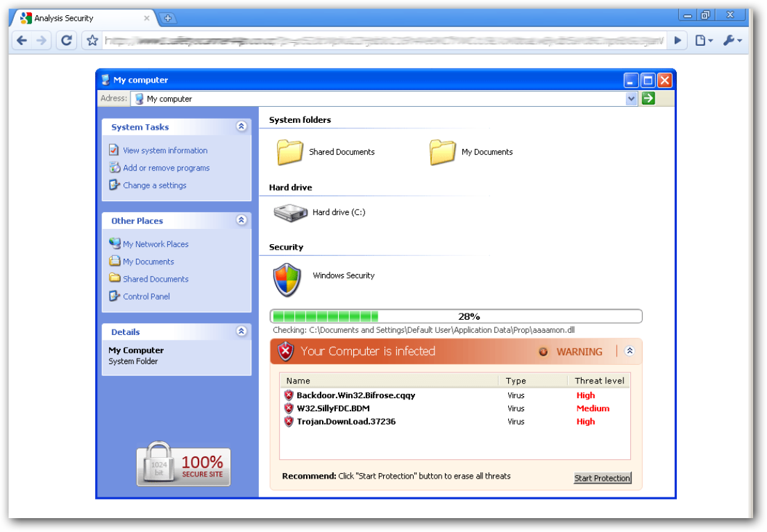Click the red shield infected warning icon

tap(286, 351)
